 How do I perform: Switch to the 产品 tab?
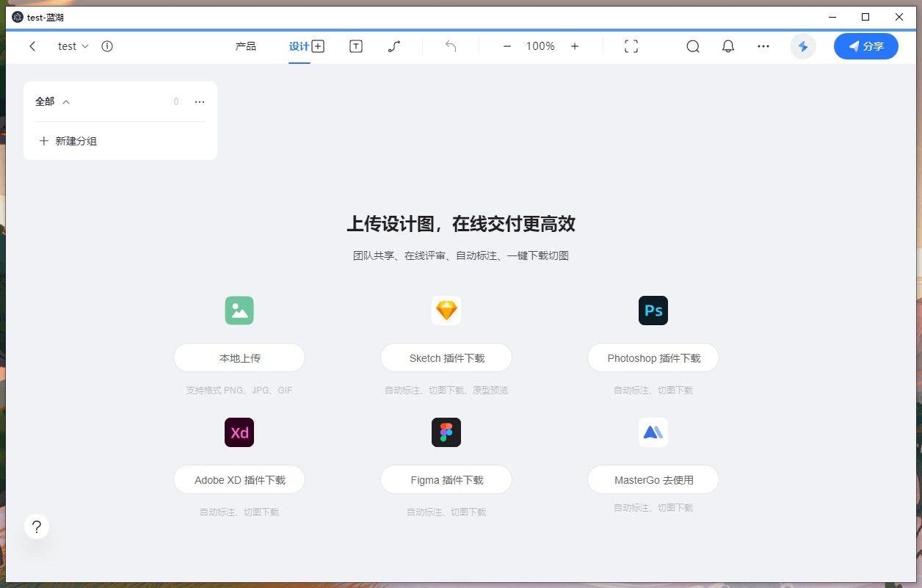pyautogui.click(x=246, y=46)
